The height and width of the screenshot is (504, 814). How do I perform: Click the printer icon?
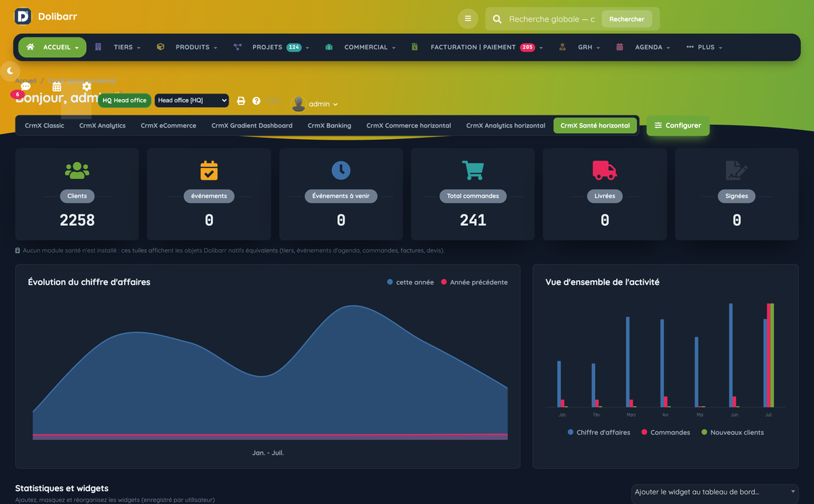pyautogui.click(x=241, y=100)
